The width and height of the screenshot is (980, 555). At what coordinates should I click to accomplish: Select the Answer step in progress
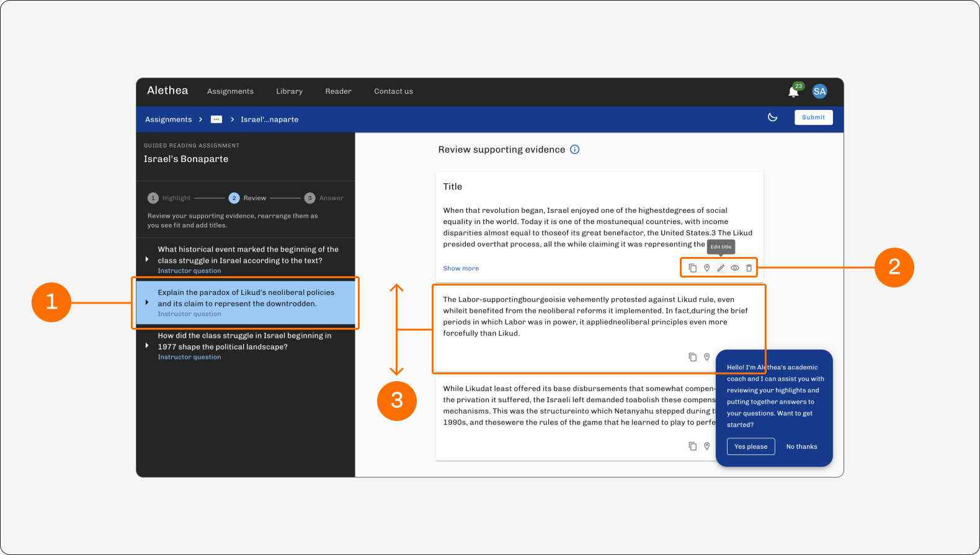tap(324, 198)
